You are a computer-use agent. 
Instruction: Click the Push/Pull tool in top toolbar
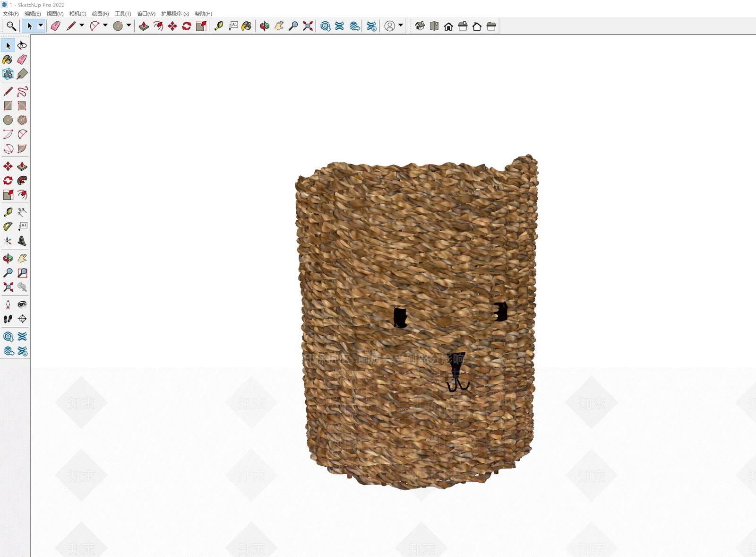tap(144, 26)
